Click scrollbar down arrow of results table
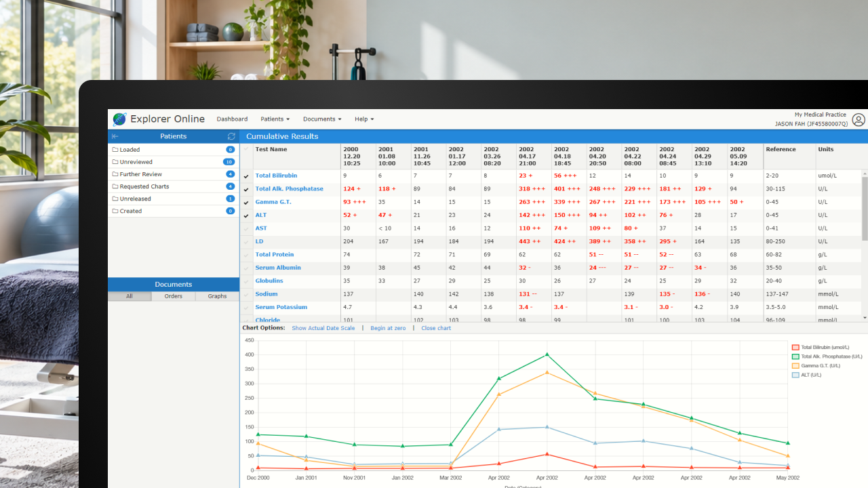Viewport: 868px width, 488px height. coord(865,318)
